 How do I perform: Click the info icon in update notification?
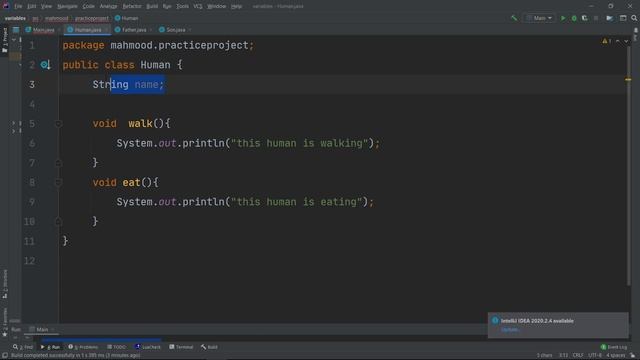(x=495, y=320)
